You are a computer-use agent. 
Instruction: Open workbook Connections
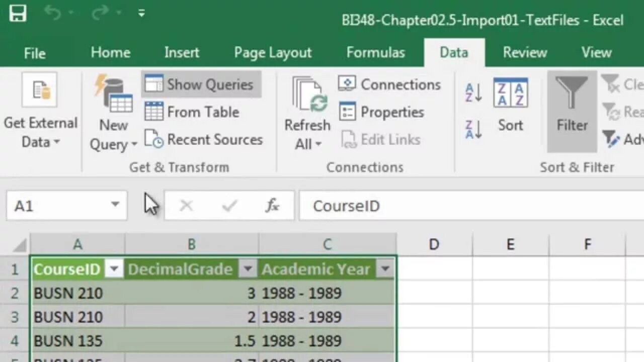(x=389, y=84)
